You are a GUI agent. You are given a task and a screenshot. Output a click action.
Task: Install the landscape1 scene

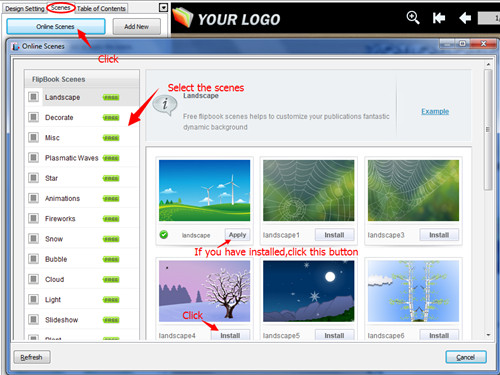[x=334, y=235]
